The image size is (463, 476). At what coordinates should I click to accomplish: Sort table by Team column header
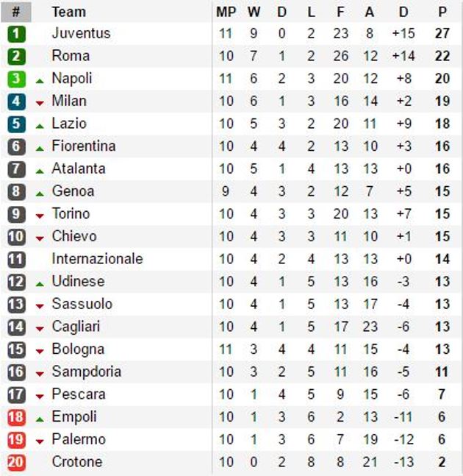tap(68, 12)
